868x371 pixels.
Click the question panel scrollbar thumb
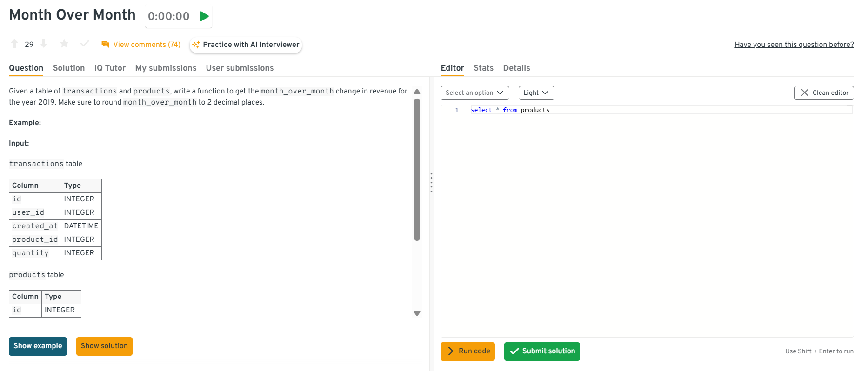click(x=417, y=170)
